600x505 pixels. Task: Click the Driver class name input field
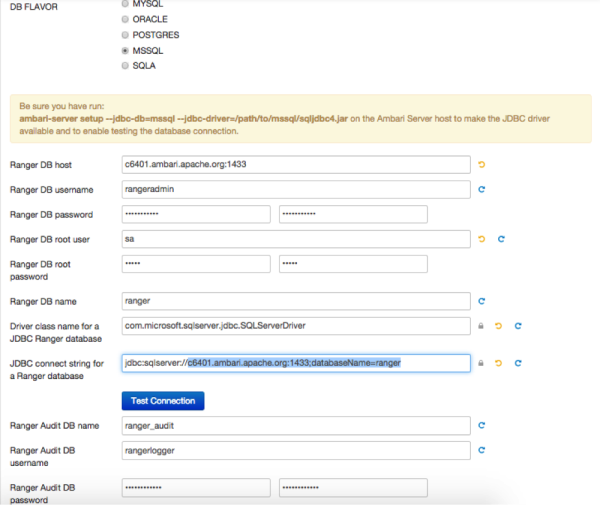[296, 326]
